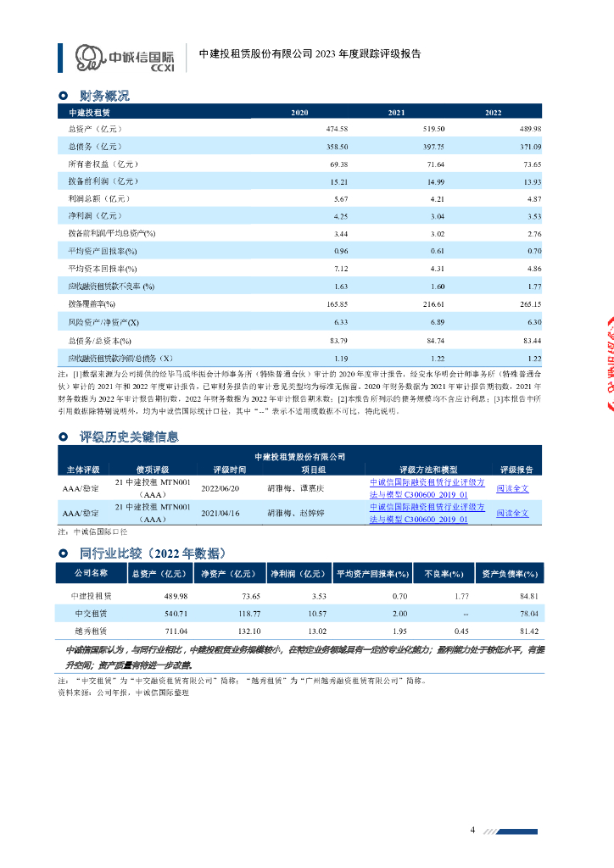Click the 中交租赁 company row name
Viewport: 614px width, 868px height.
point(92,614)
